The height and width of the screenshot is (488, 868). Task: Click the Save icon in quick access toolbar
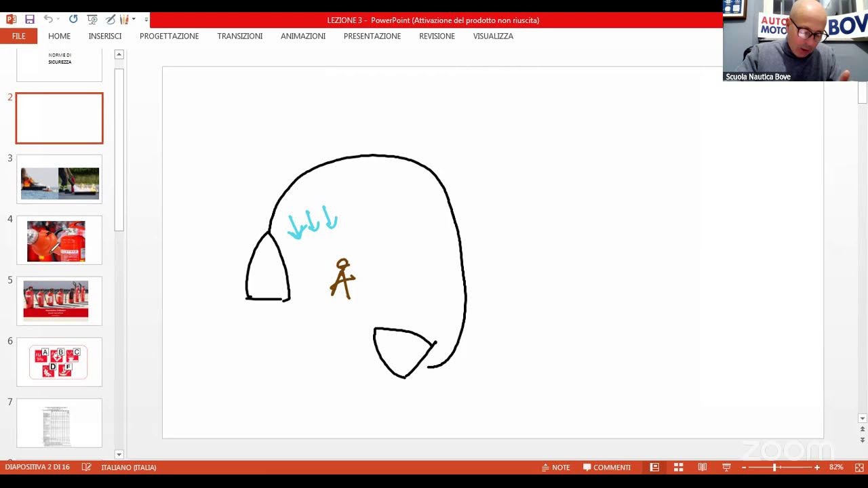point(30,20)
